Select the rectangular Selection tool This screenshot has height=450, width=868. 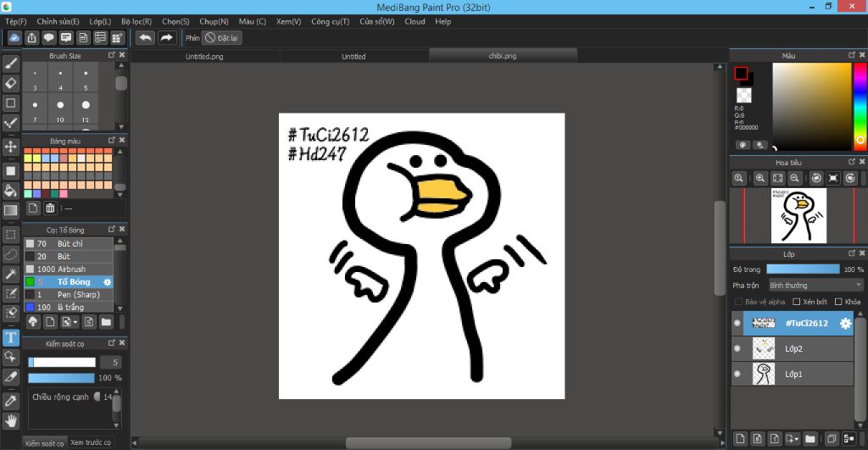point(10,234)
